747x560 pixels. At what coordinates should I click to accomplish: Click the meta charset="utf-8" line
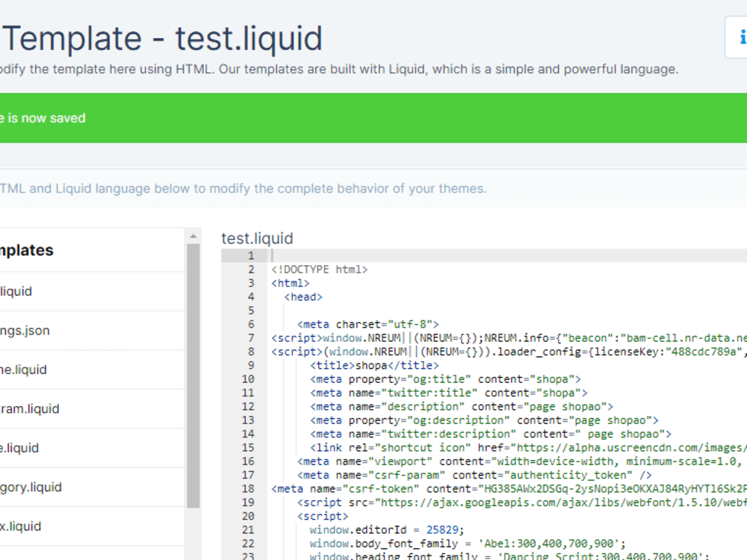pos(368,324)
